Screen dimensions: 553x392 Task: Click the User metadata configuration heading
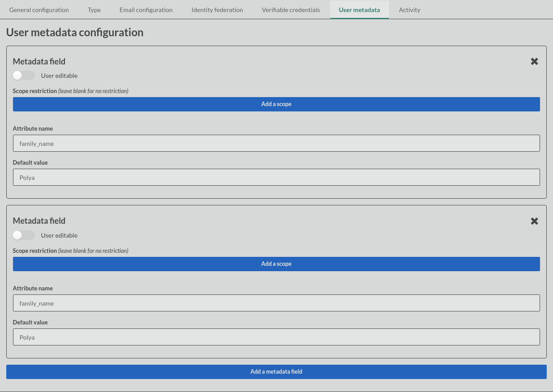click(x=75, y=32)
